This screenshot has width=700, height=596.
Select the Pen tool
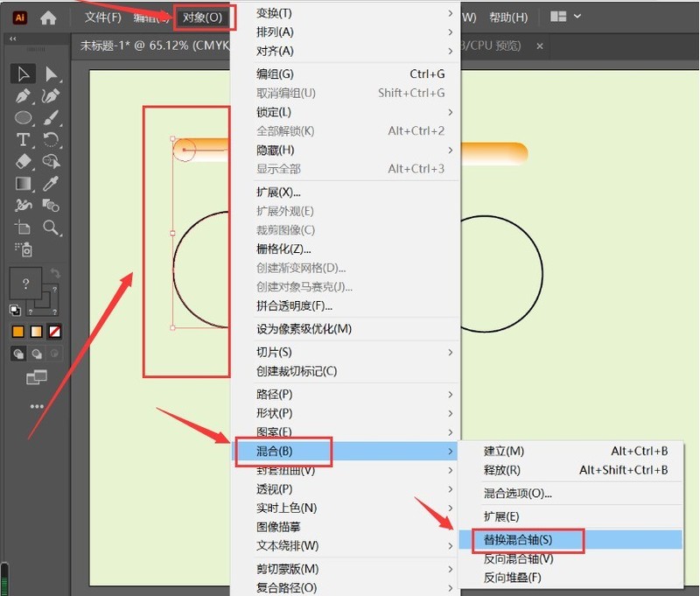click(24, 95)
